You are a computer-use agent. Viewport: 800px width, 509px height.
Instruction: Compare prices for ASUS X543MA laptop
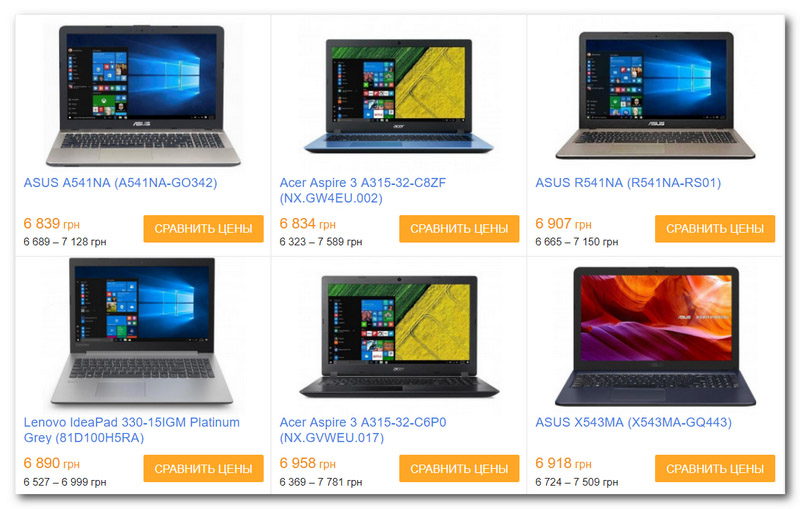[x=715, y=468]
